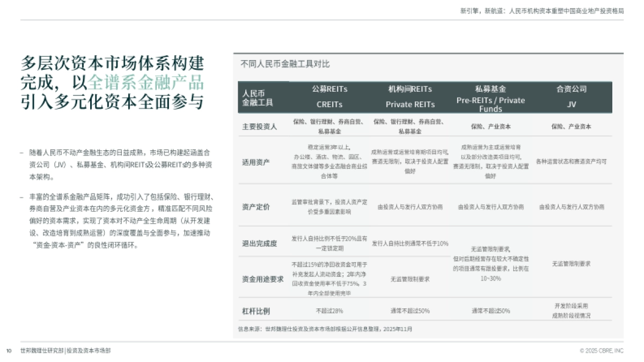Click the 私募基金 Pre-REITs header cell
This screenshot has height=362, width=644.
click(492, 97)
